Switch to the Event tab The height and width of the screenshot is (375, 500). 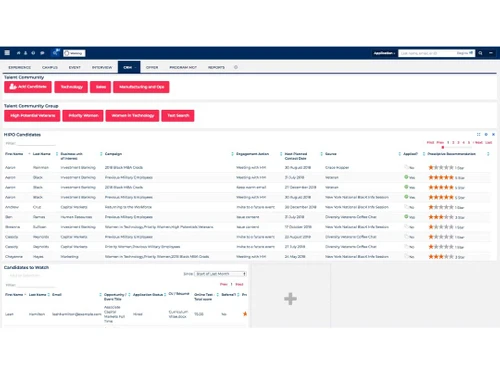point(75,67)
